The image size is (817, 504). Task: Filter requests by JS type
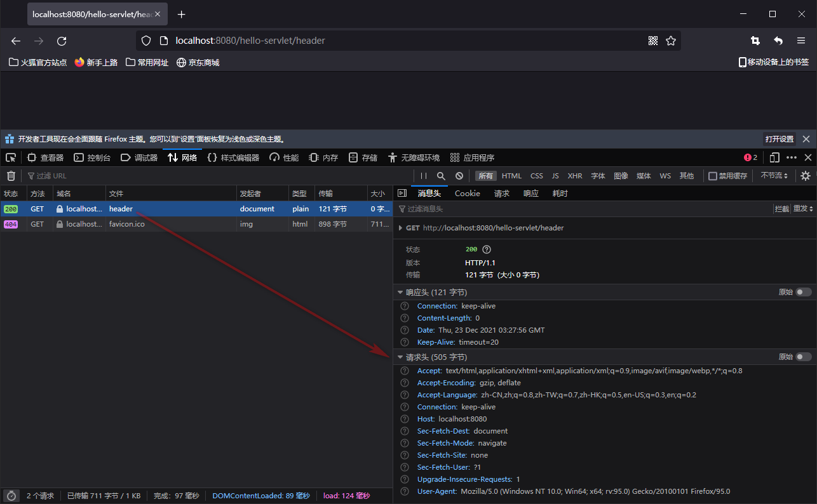pos(555,176)
